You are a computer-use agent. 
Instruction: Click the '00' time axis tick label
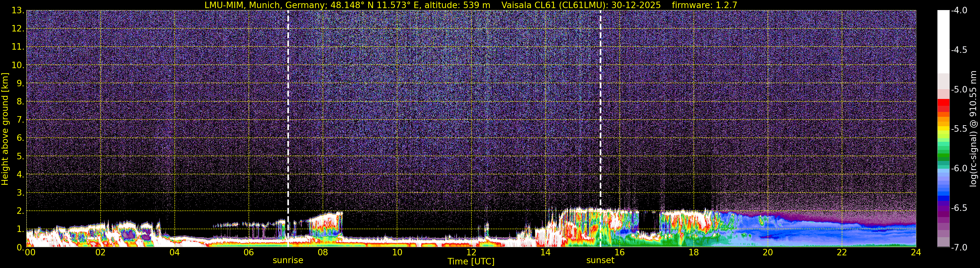[x=30, y=252]
